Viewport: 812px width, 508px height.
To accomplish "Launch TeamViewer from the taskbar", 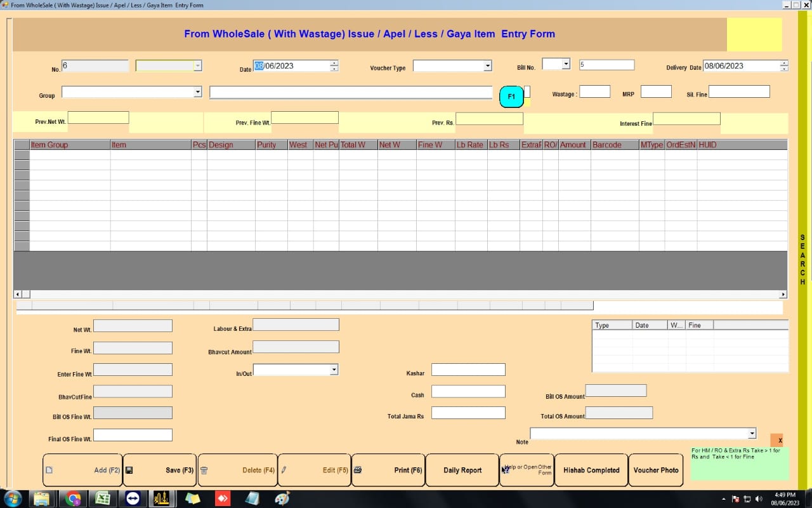I will [132, 498].
